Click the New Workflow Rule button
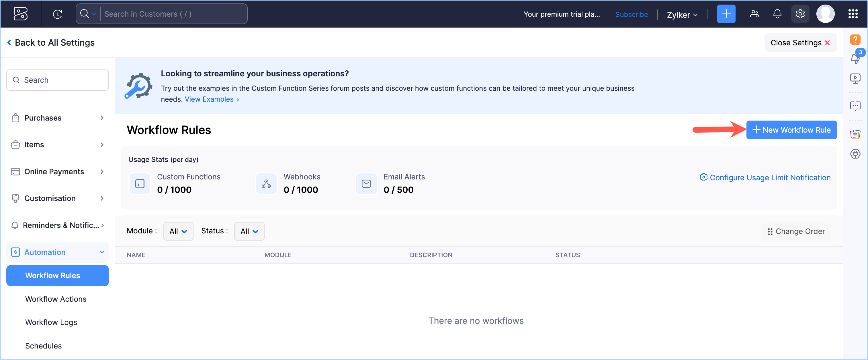 [x=791, y=130]
